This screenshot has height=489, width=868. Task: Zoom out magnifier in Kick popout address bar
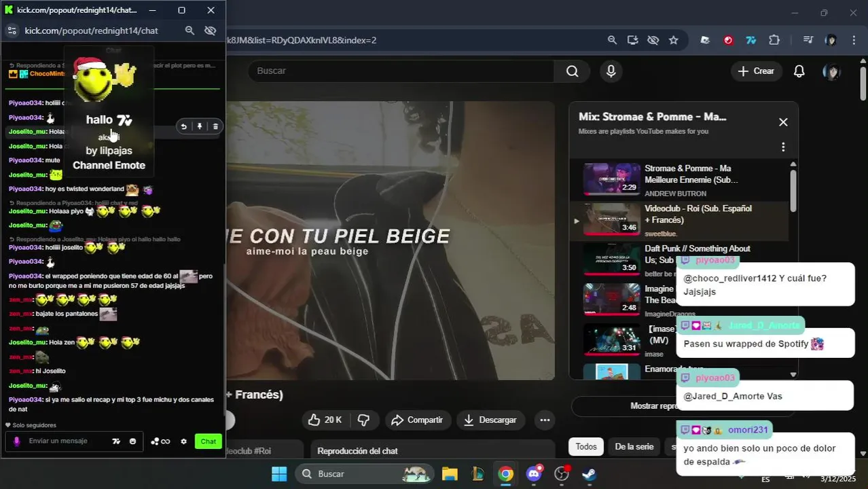[190, 31]
